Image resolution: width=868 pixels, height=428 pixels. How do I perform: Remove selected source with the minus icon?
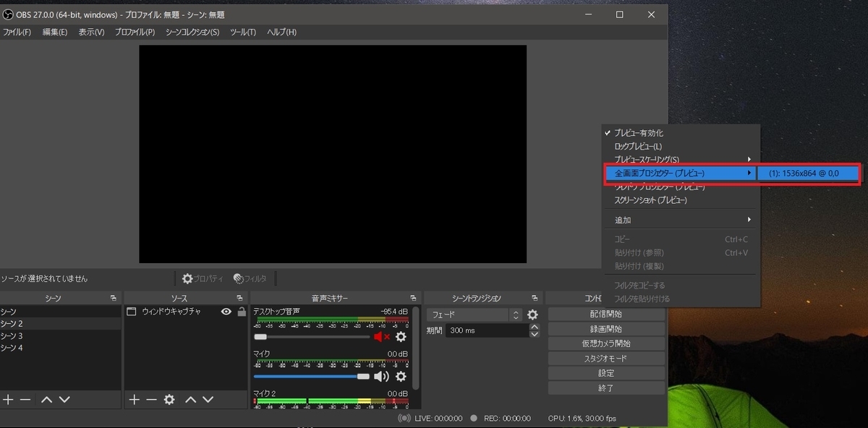[x=151, y=399]
